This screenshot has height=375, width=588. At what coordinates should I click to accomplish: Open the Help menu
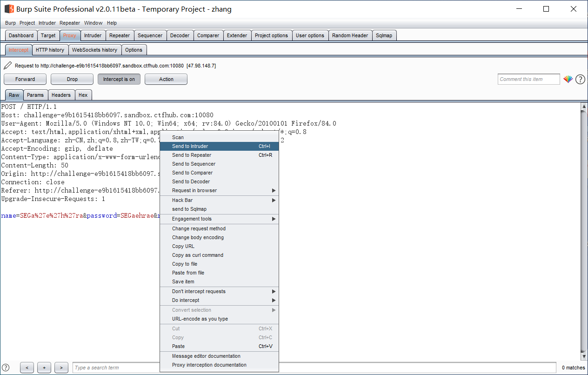pyautogui.click(x=112, y=23)
